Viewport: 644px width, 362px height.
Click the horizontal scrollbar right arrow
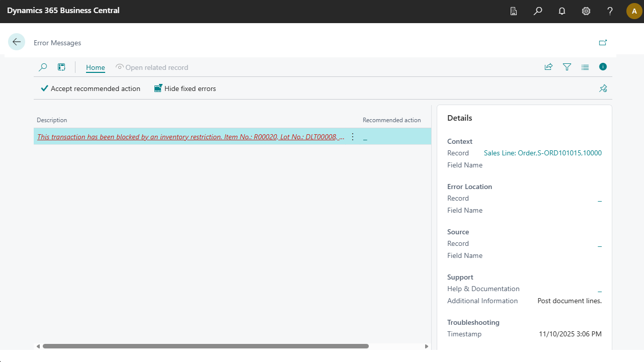click(x=427, y=346)
